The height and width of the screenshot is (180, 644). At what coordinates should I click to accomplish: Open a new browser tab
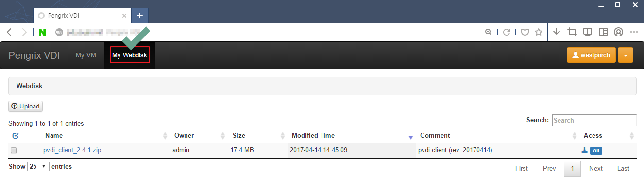click(x=140, y=16)
